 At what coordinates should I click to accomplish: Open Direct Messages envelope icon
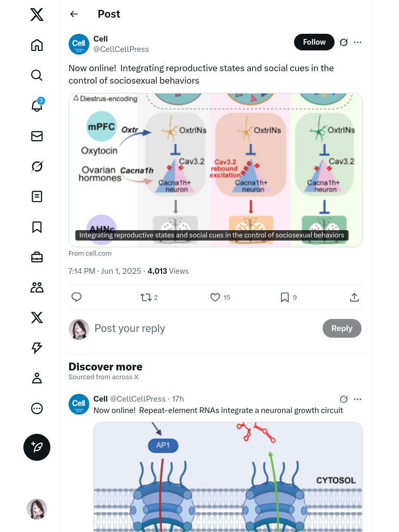click(x=37, y=136)
